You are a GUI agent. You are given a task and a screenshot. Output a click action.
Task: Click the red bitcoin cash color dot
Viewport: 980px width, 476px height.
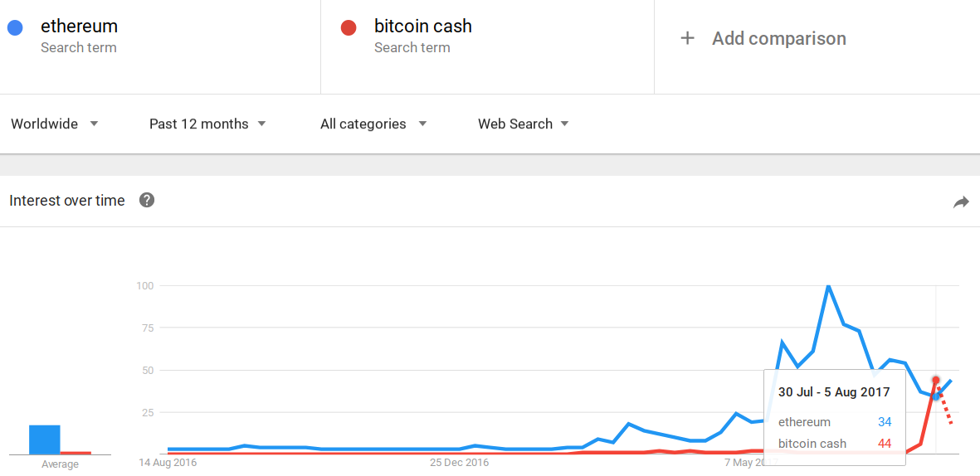(349, 27)
